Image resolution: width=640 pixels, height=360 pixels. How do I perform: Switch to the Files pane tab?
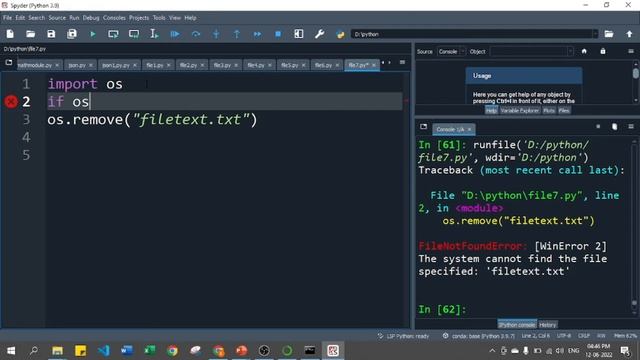(x=564, y=111)
